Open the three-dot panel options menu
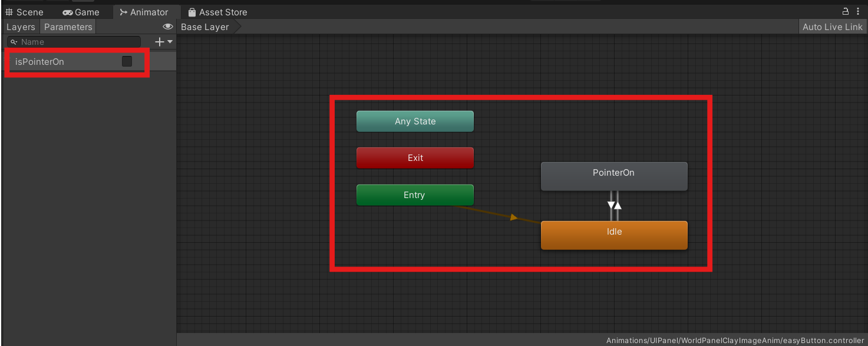 coord(858,11)
